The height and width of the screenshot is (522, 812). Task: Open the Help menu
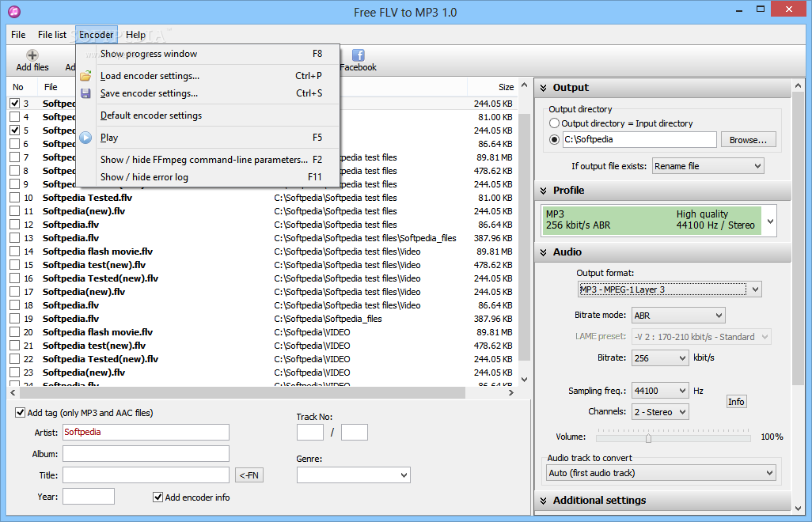click(x=135, y=35)
